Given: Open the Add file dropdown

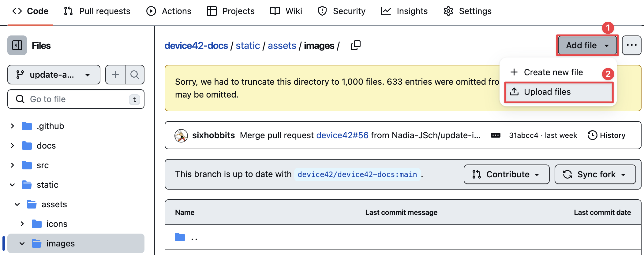Looking at the screenshot, I should pos(587,45).
